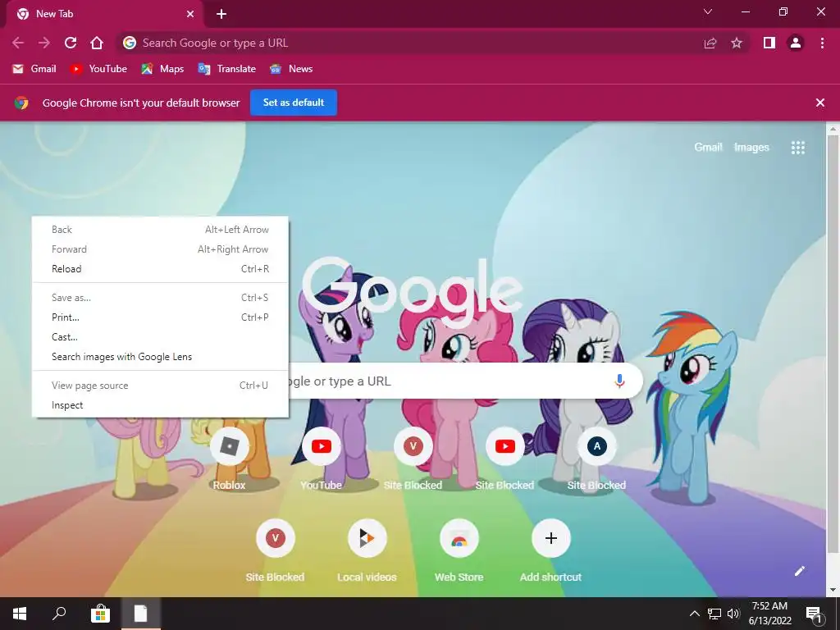The width and height of the screenshot is (840, 630).
Task: Click the blank document taskbar app
Action: click(x=140, y=614)
